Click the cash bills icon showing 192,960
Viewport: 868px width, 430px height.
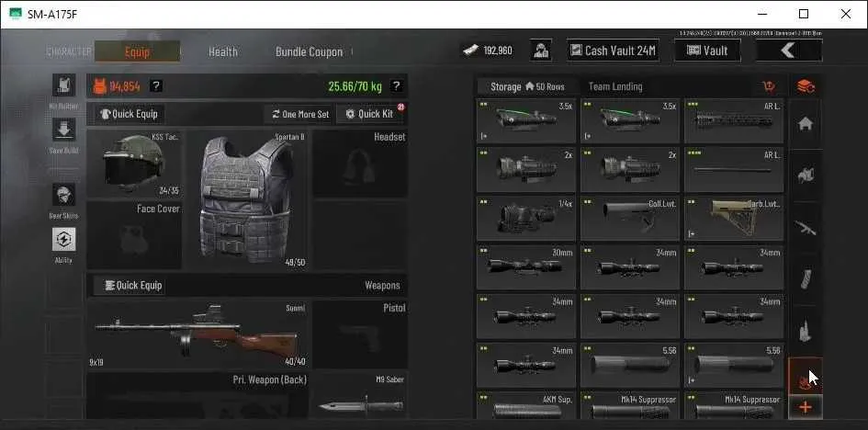471,51
